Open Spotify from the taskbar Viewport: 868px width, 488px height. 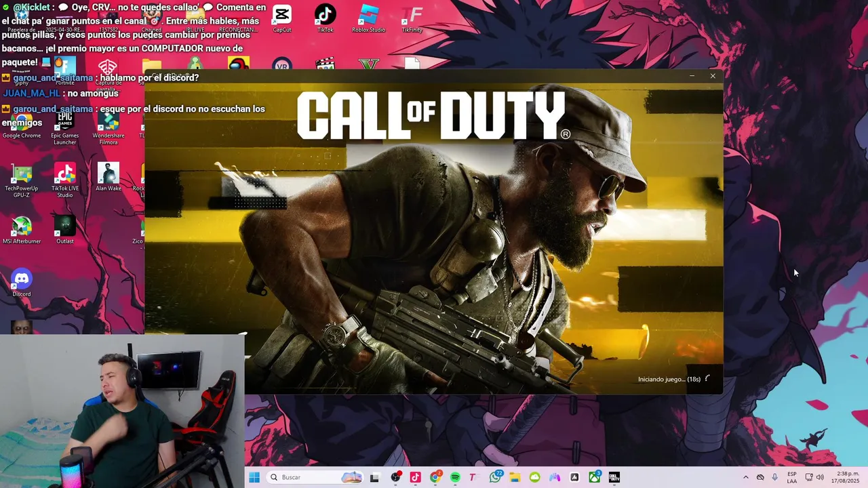(x=455, y=477)
